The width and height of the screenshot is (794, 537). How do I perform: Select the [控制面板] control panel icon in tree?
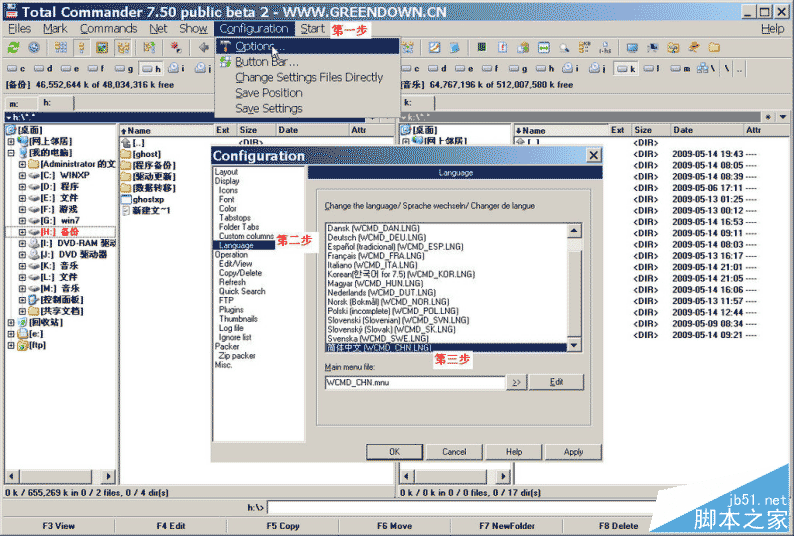(35, 299)
